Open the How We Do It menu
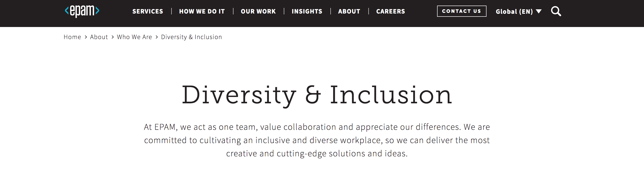 202,11
